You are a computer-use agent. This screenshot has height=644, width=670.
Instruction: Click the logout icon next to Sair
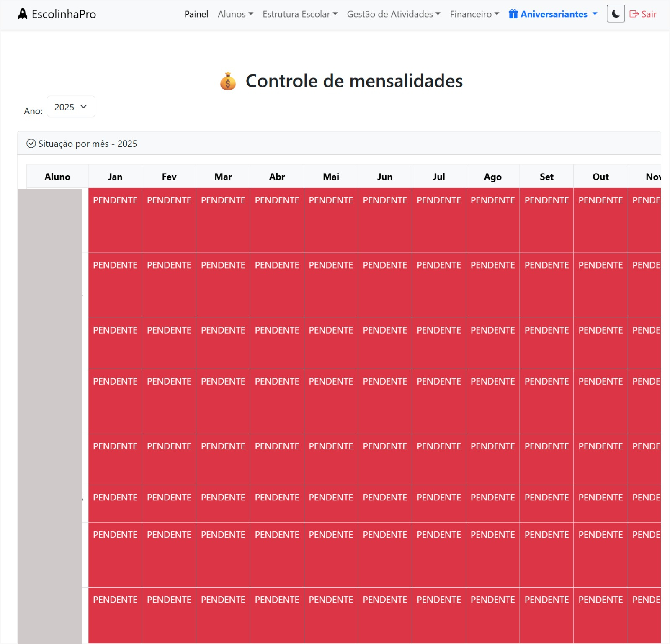[x=632, y=14]
